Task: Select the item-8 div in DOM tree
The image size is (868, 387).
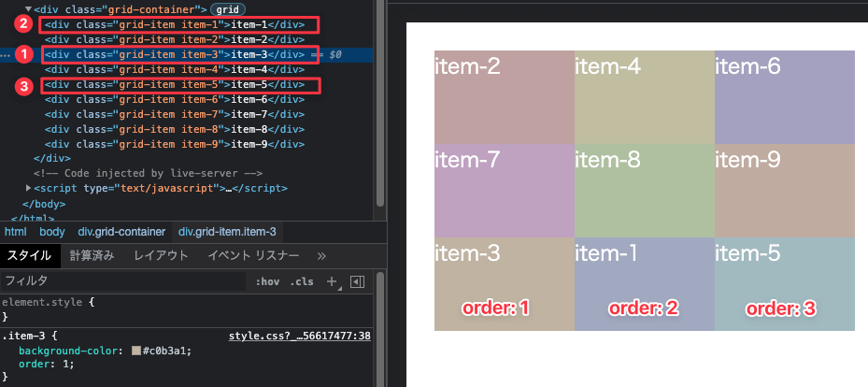Action: coord(175,130)
